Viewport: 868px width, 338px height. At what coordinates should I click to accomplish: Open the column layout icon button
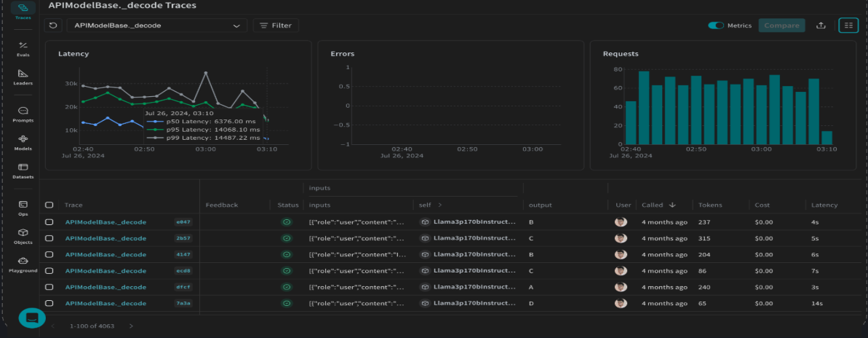tap(848, 25)
